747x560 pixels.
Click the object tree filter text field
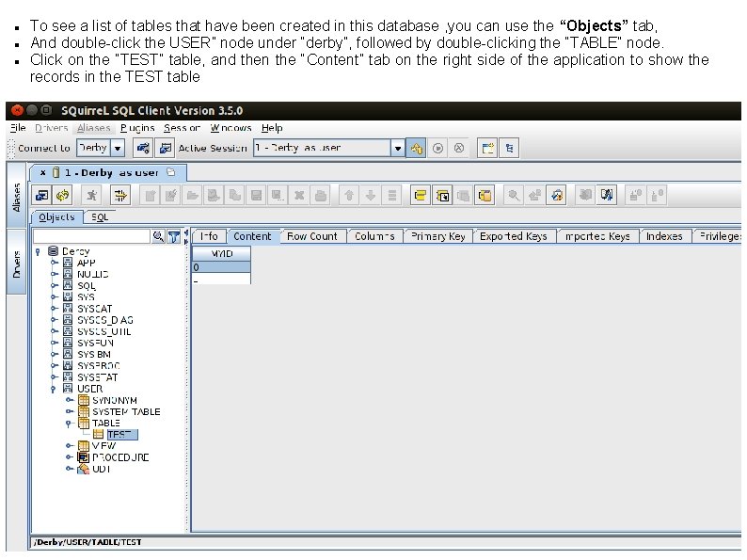(x=91, y=236)
